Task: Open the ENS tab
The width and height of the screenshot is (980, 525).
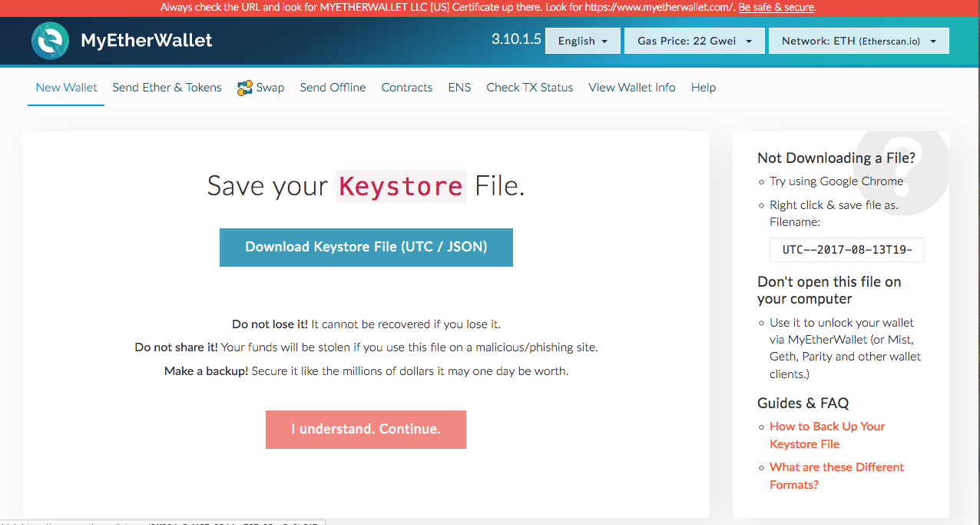Action: pos(459,88)
